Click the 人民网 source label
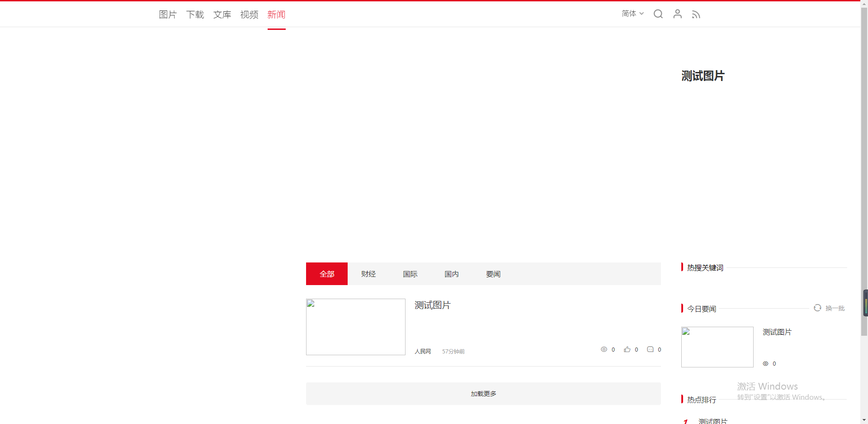The image size is (868, 424). click(423, 351)
